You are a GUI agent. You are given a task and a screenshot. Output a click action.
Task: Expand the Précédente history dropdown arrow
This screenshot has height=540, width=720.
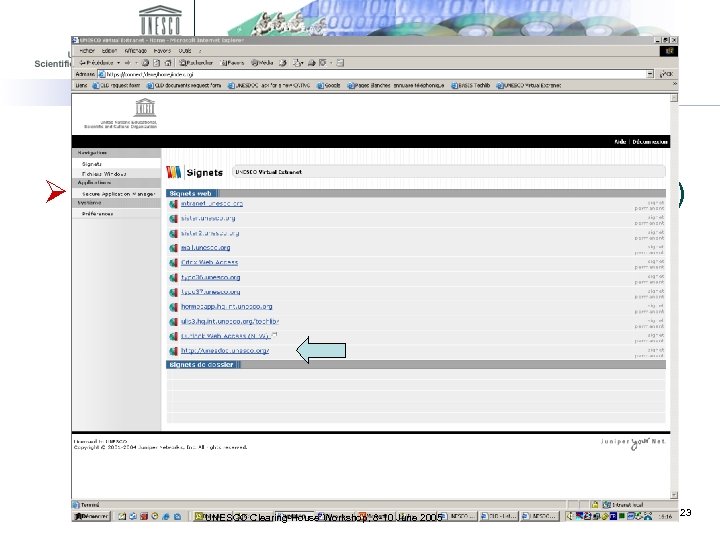click(x=118, y=63)
